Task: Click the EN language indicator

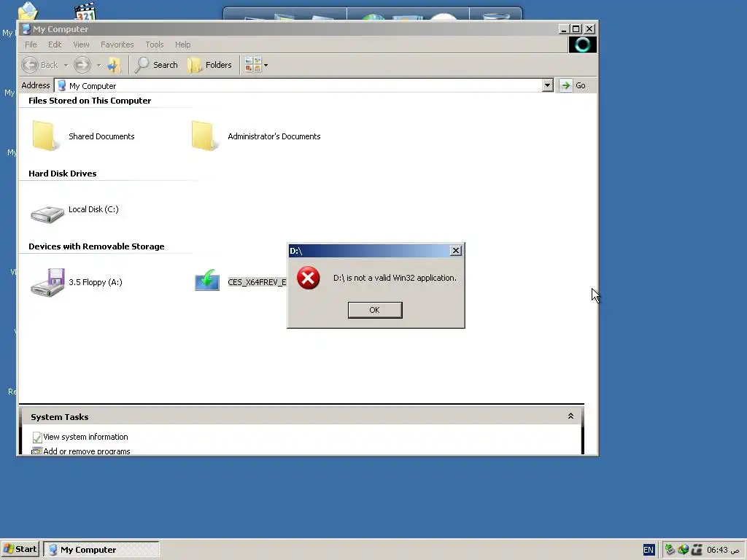Action: tap(649, 550)
